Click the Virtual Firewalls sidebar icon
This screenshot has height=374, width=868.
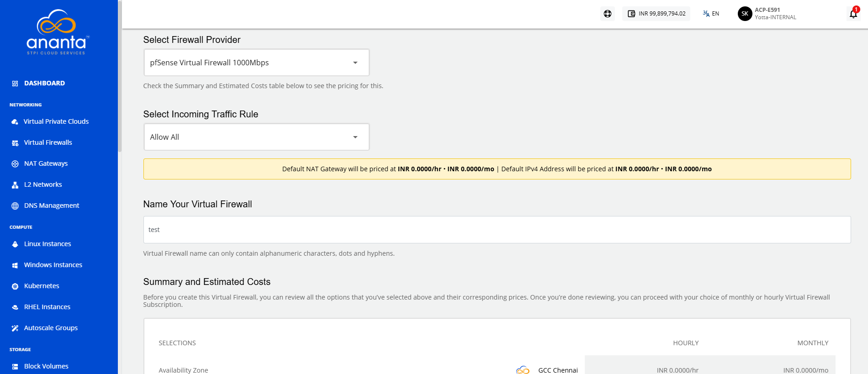tap(15, 142)
